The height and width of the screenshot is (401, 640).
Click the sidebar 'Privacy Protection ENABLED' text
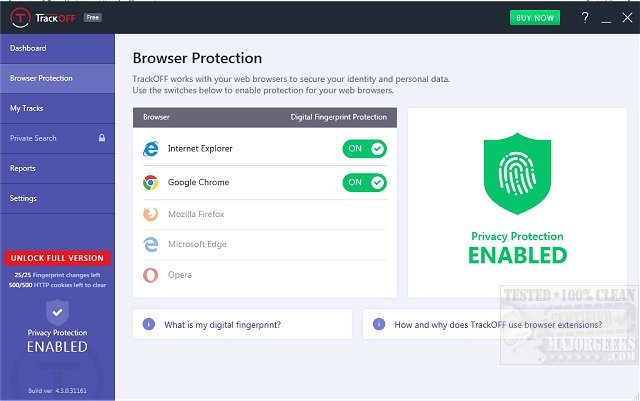[x=58, y=341]
